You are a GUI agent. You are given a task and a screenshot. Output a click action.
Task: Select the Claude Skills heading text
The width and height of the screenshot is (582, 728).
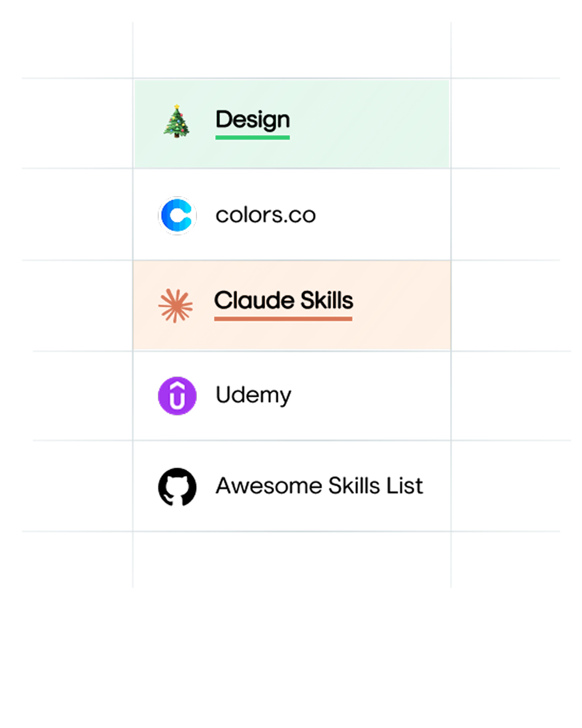coord(284,300)
